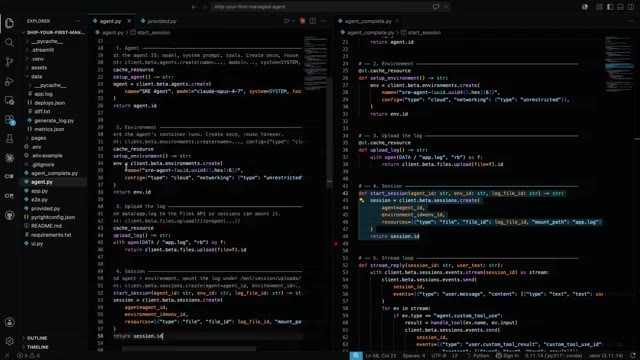
Task: Open the Manage gear icon
Action: coord(9,341)
